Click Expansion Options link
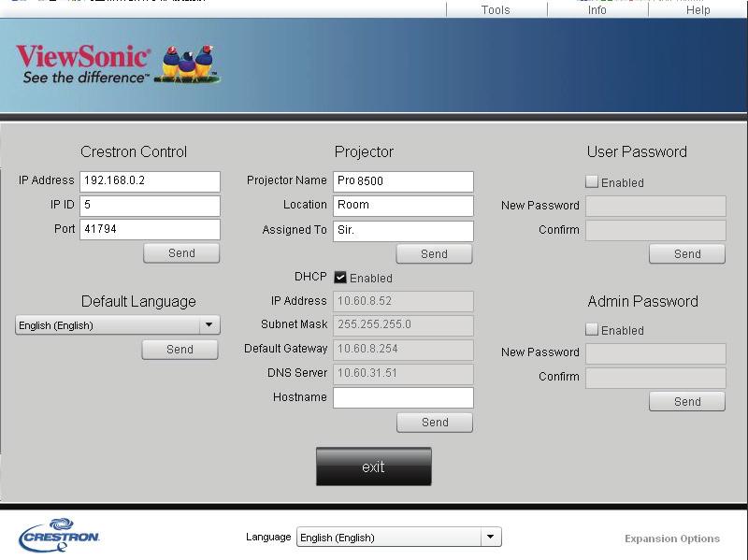Image resolution: width=748 pixels, height=560 pixels. pyautogui.click(x=672, y=538)
